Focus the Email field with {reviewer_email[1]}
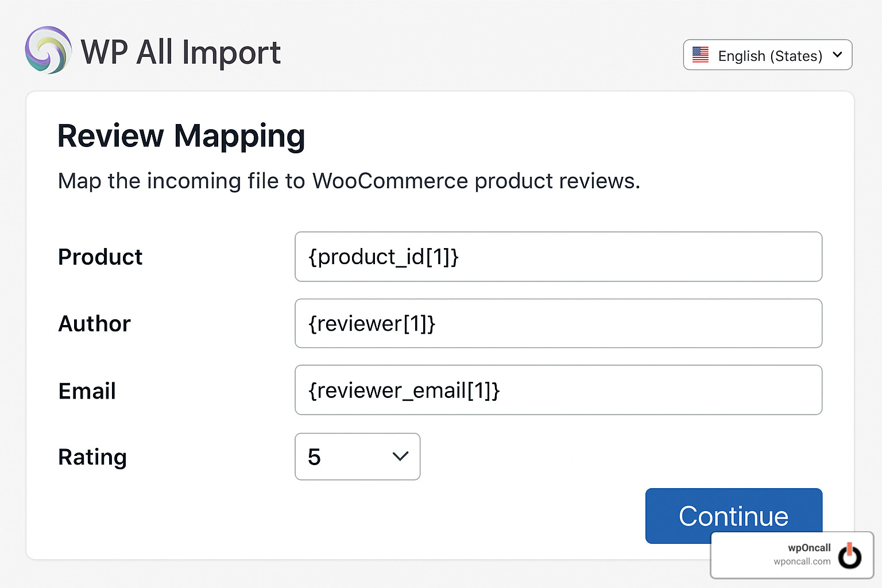This screenshot has height=588, width=882. coord(558,390)
